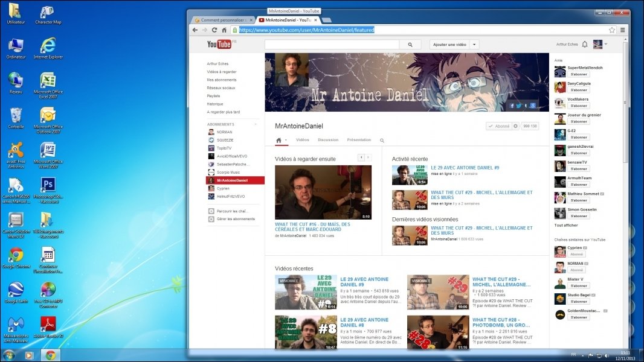The height and width of the screenshot is (362, 644).
Task: Subscribe to Studio Bagel
Action: 579,302
